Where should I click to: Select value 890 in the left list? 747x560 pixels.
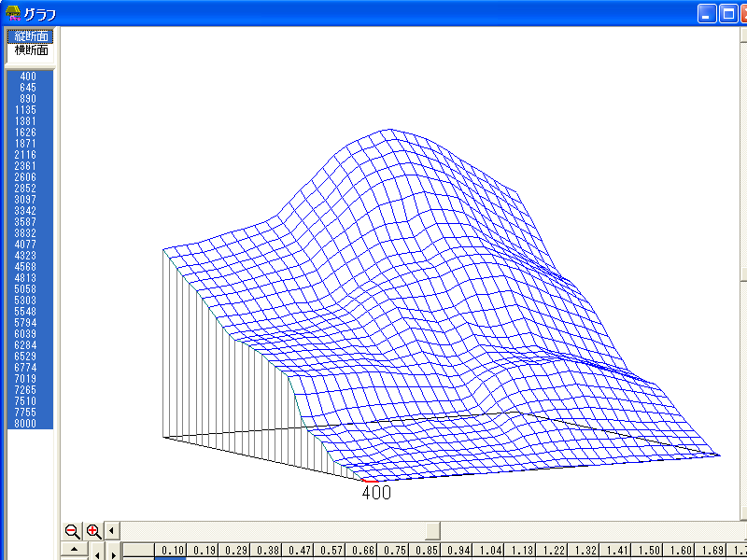pos(30,99)
